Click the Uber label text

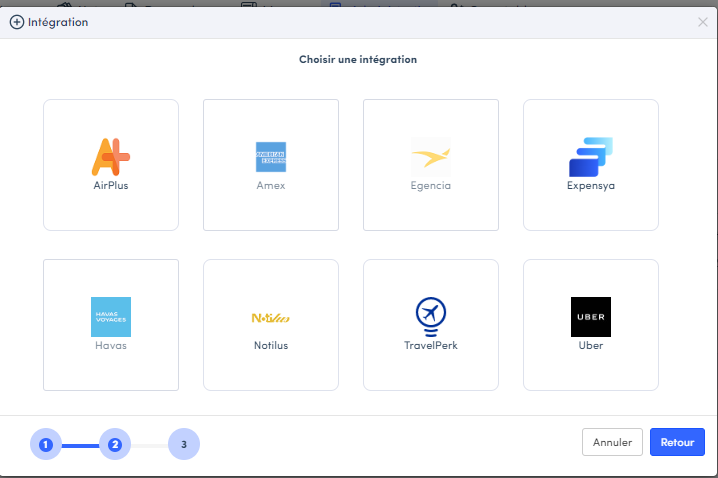[x=591, y=345]
